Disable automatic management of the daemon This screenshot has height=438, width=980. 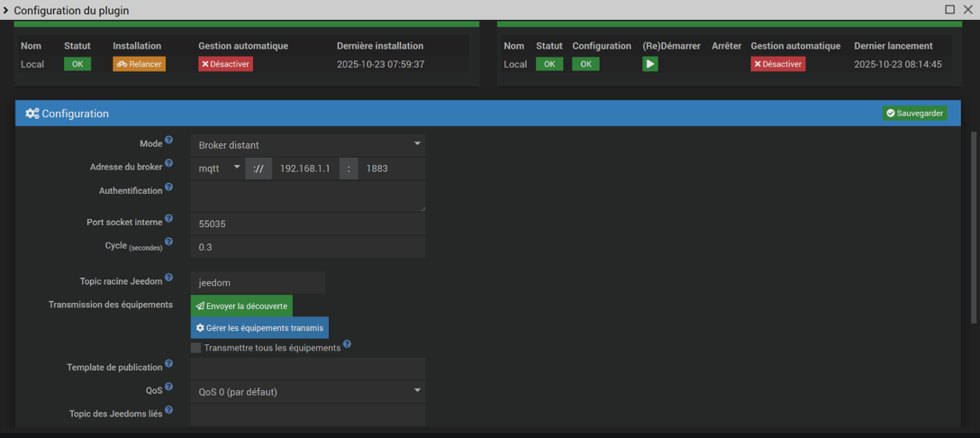coord(777,64)
